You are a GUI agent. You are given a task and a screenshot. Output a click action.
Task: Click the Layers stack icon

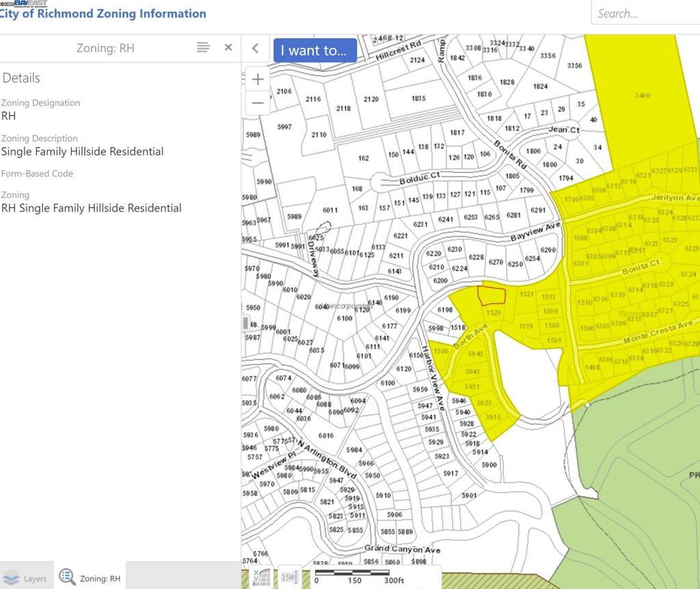tap(11, 577)
